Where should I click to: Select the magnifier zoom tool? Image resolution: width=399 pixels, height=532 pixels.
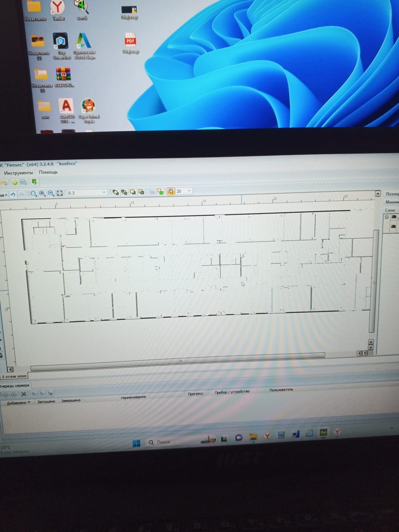pyautogui.click(x=34, y=194)
